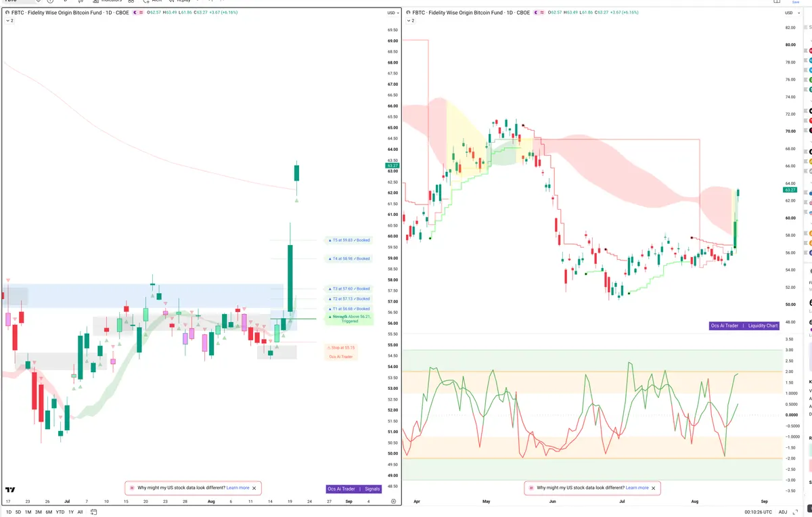Click the Aug date label on right chart axis

[695, 501]
